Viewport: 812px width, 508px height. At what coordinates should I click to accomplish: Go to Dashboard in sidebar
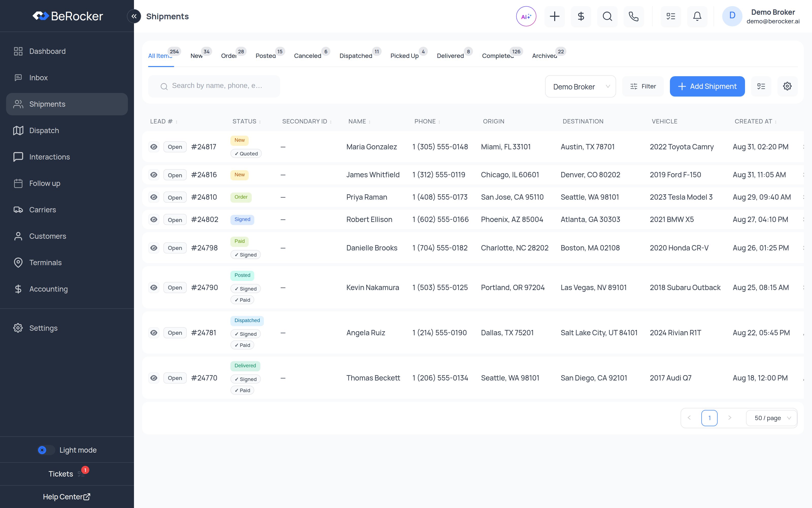click(67, 51)
